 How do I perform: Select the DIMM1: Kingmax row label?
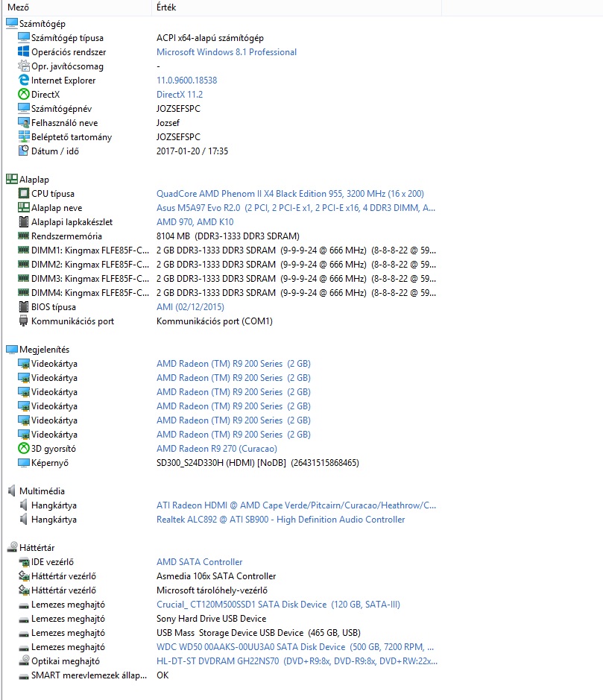pyautogui.click(x=90, y=250)
